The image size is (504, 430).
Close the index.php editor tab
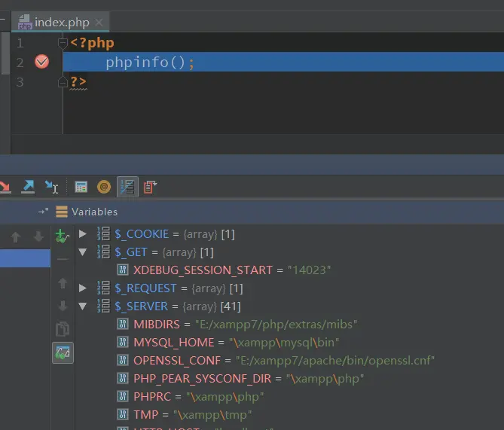click(x=99, y=23)
